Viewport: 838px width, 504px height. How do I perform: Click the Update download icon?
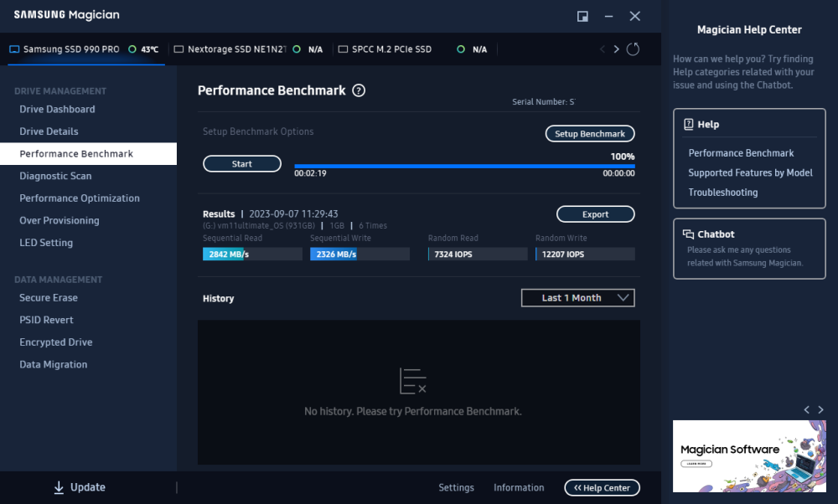tap(59, 487)
